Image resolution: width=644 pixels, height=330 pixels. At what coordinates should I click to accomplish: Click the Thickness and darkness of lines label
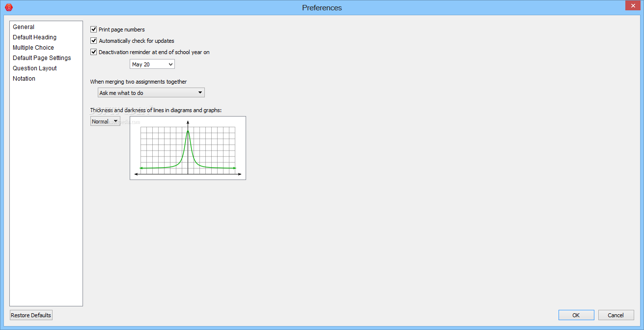coord(156,110)
